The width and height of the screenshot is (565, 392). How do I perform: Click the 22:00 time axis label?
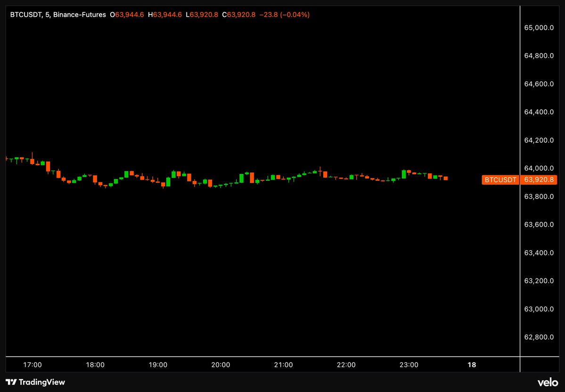346,365
